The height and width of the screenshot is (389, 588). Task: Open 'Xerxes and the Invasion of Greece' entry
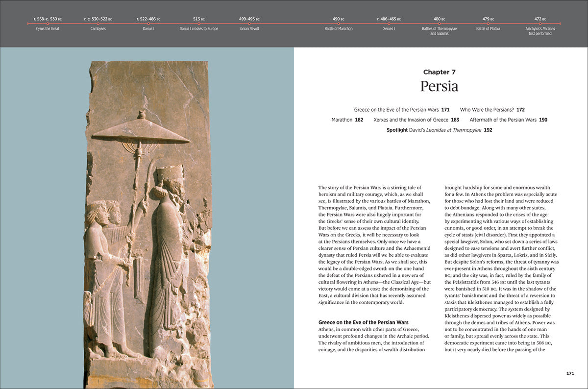coord(416,120)
